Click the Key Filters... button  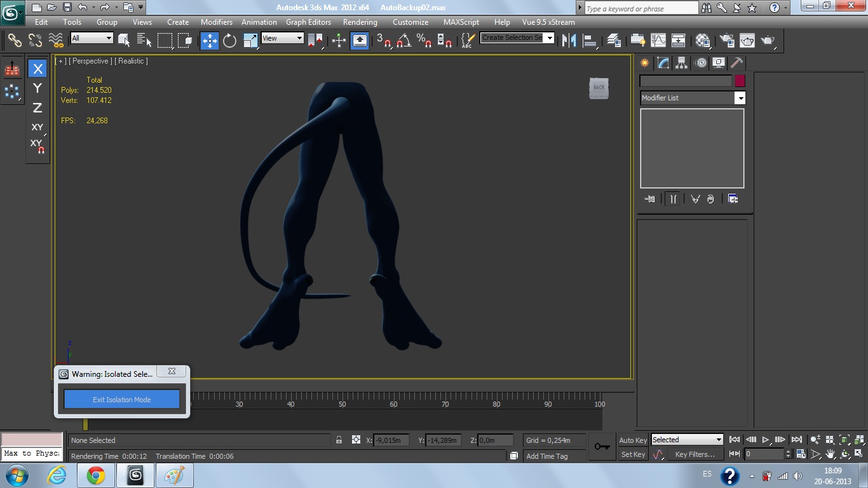tap(695, 454)
